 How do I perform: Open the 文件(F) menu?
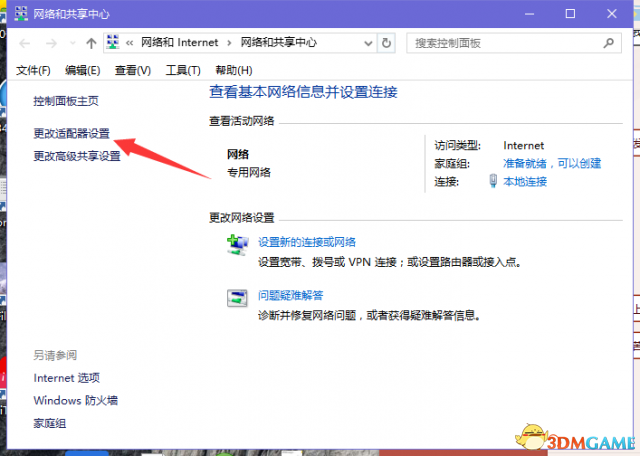[33, 70]
